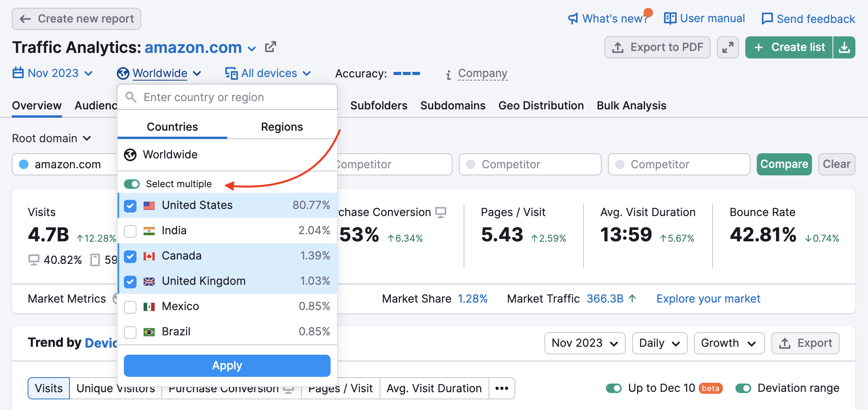
Task: Click the Canada flag icon
Action: pyautogui.click(x=149, y=256)
